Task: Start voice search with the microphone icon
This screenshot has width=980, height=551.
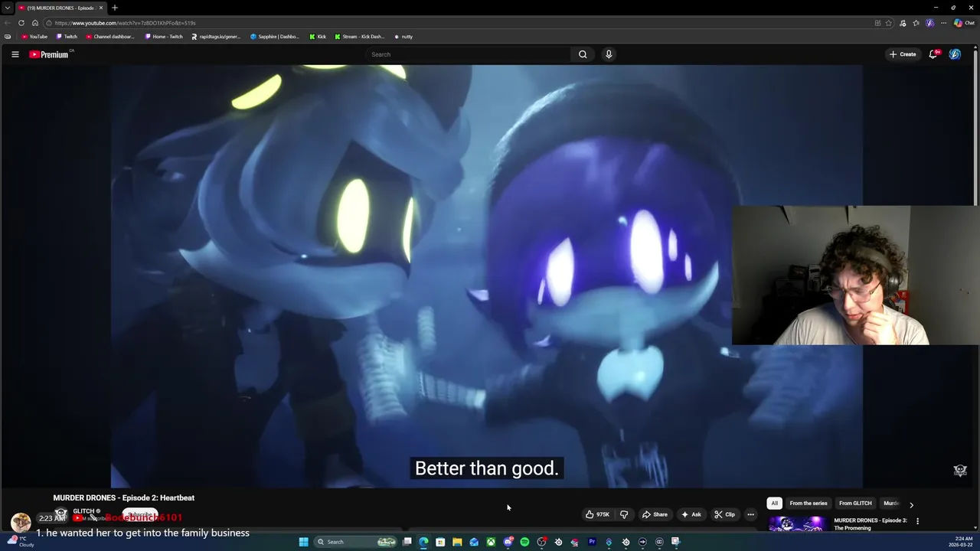Action: [609, 54]
